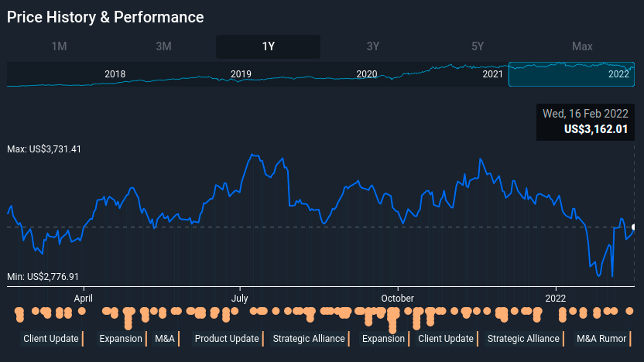Click the leftmost orange event dot
This screenshot has height=362, width=644.
pos(19,312)
